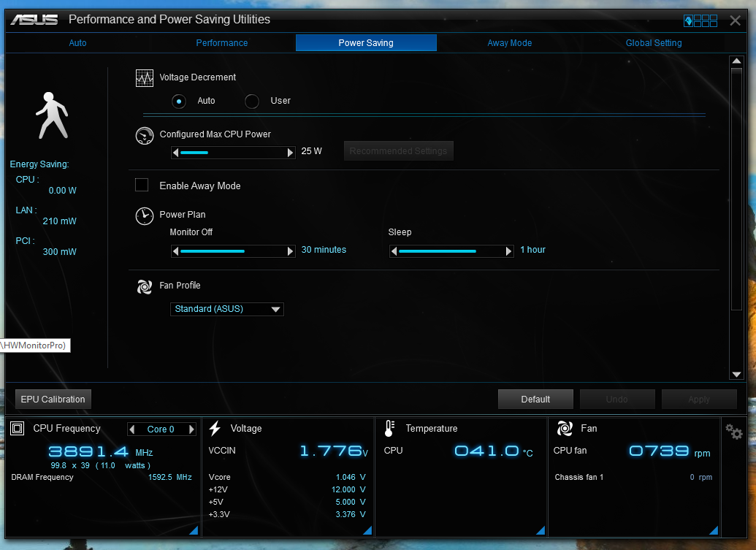Open monitor settings gears icon
The height and width of the screenshot is (550, 756).
point(734,432)
